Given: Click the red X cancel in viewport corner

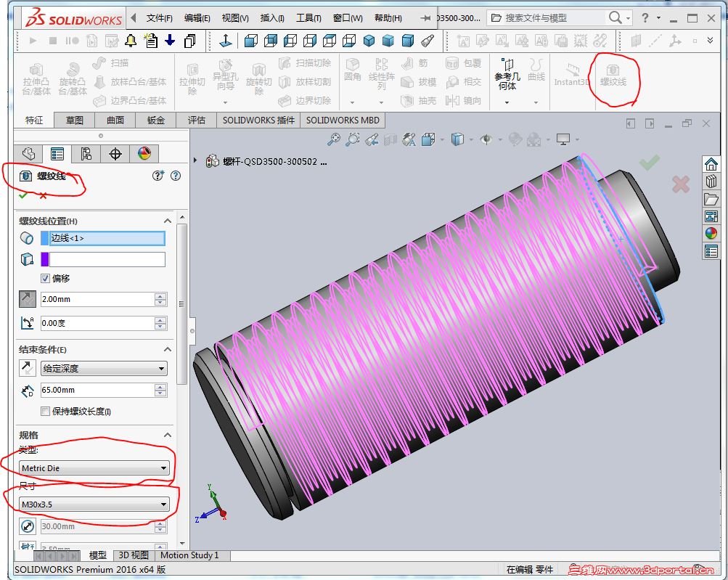Looking at the screenshot, I should click(x=681, y=184).
